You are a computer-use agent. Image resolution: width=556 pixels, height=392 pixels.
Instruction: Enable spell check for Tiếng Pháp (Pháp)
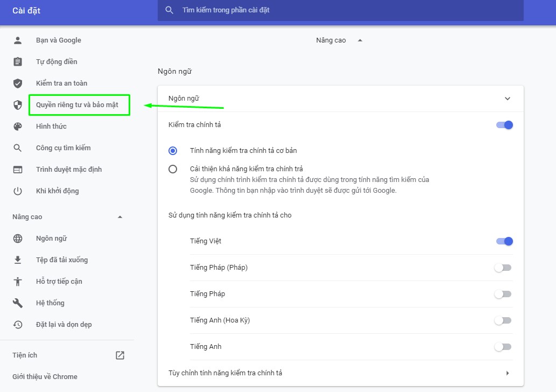coord(503,268)
